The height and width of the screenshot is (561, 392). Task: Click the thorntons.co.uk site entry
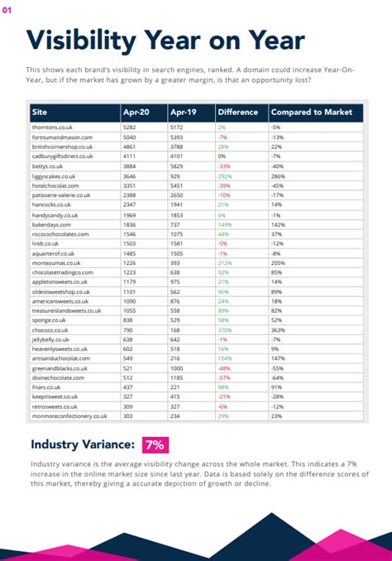click(52, 127)
